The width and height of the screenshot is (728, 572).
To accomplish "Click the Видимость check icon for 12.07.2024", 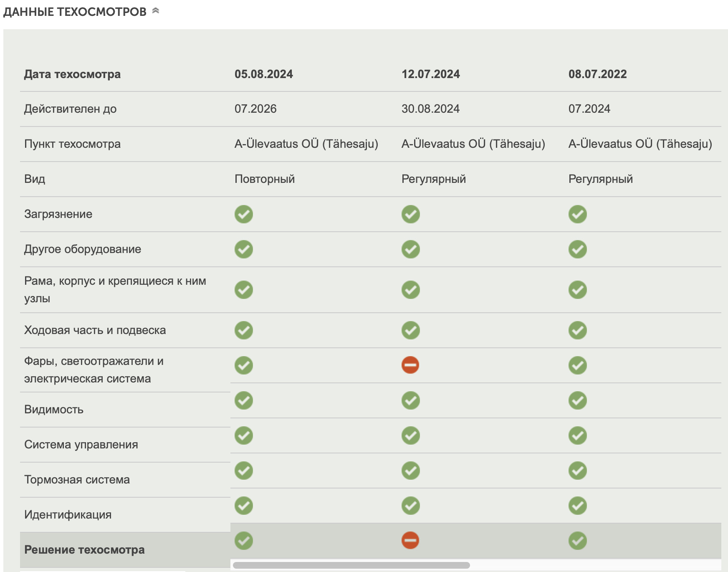I will [411, 400].
